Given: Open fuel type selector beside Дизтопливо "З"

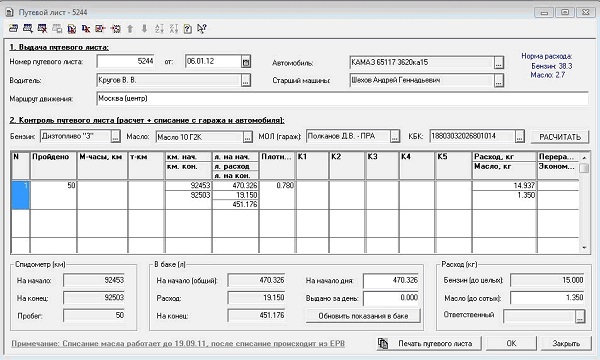Looking at the screenshot, I should pyautogui.click(x=115, y=137).
